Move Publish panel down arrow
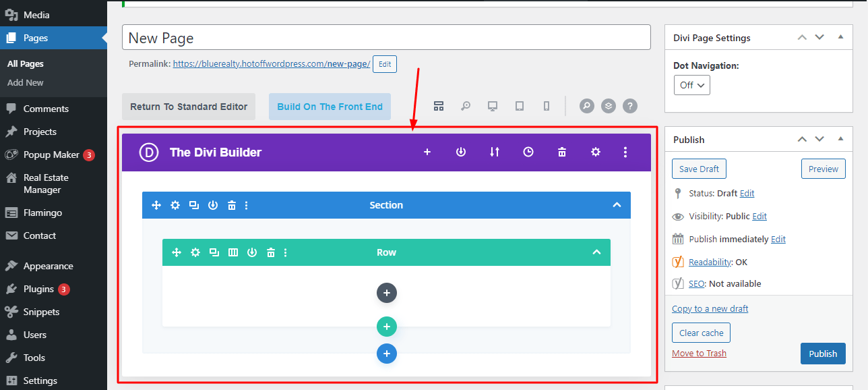Viewport: 868px width, 390px height. (x=819, y=139)
